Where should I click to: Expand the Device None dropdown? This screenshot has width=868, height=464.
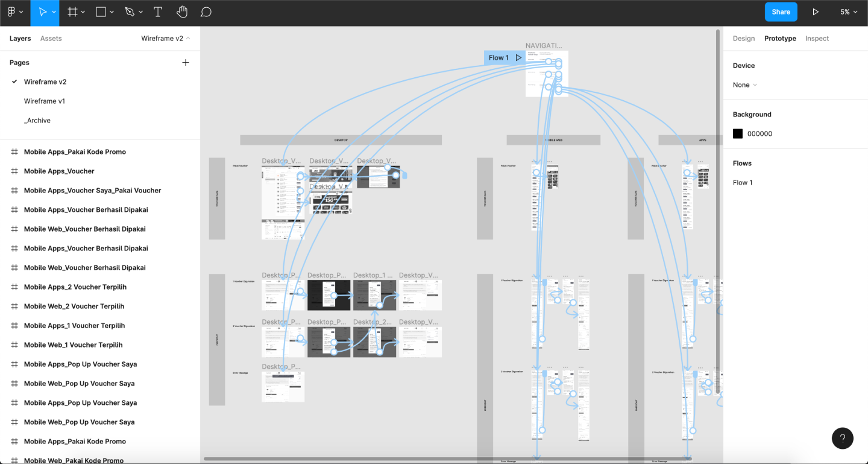745,85
